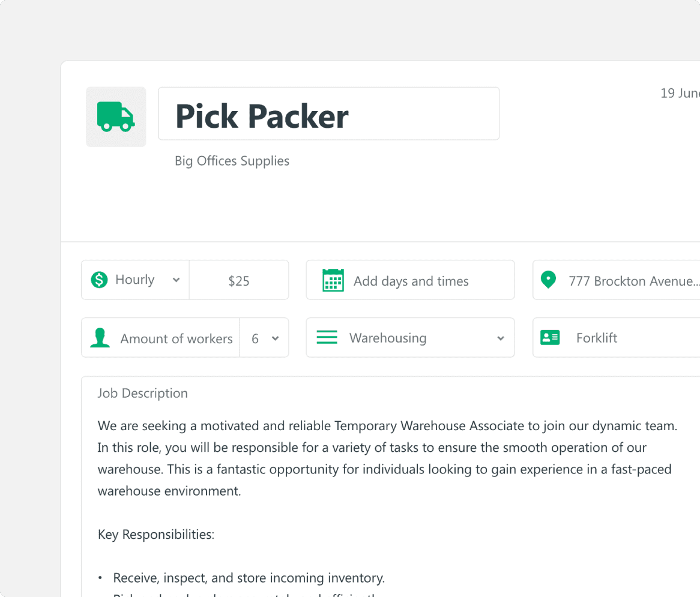This screenshot has width=700, height=597.
Task: Edit the Pick Packer job title field
Action: (328, 114)
